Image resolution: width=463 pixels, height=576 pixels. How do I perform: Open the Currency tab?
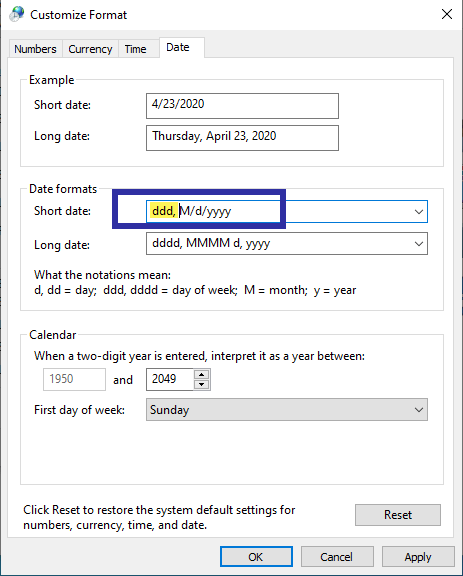pos(90,49)
